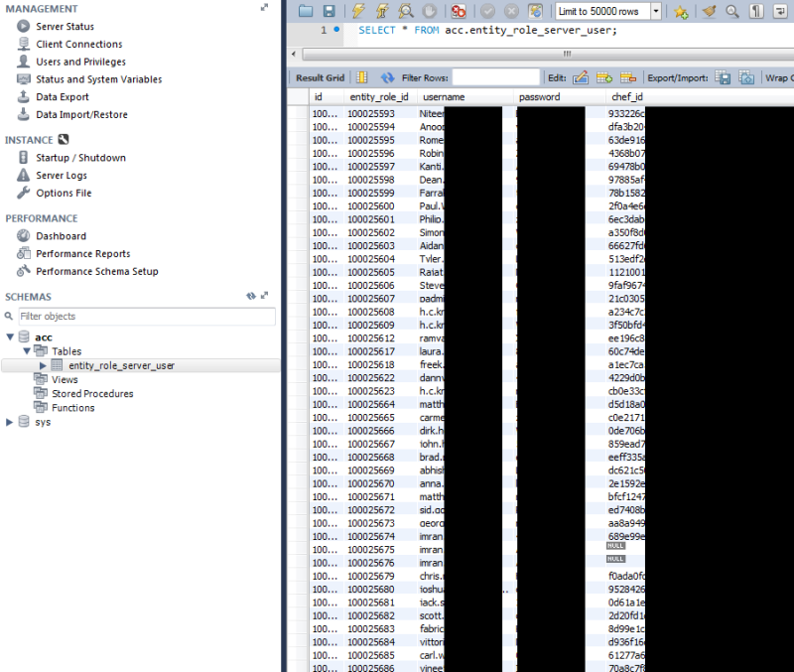
Task: Open Users and Privileges
Action: (x=80, y=62)
